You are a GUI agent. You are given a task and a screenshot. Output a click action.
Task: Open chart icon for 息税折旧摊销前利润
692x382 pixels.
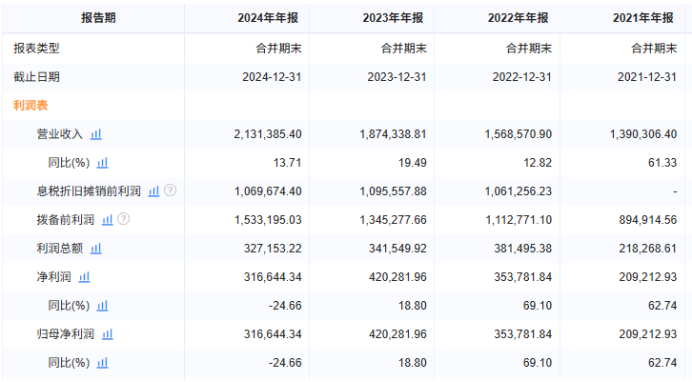pos(154,191)
